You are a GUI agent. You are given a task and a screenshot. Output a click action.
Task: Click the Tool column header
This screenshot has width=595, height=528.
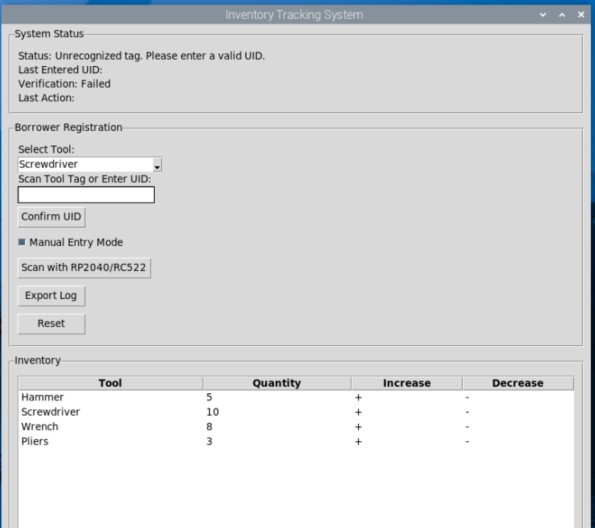[110, 383]
